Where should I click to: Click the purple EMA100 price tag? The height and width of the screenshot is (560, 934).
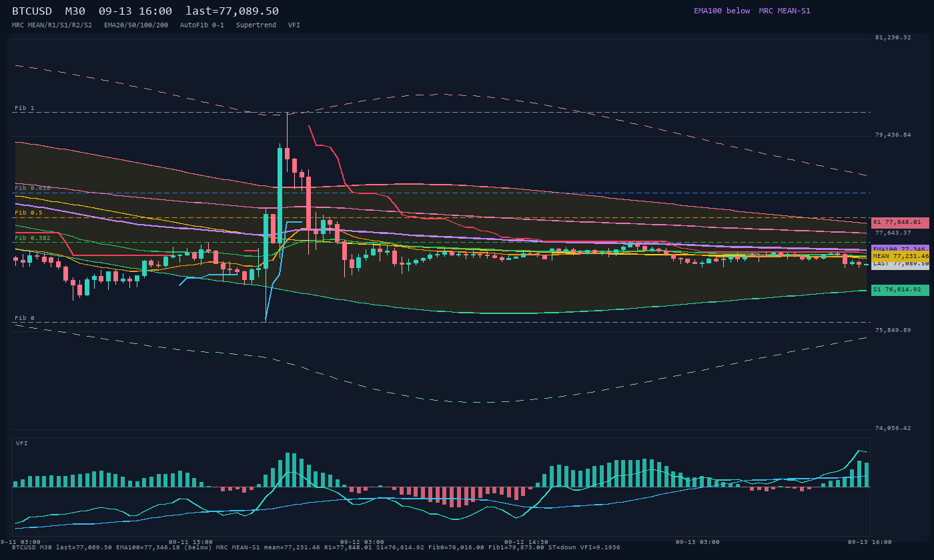900,248
